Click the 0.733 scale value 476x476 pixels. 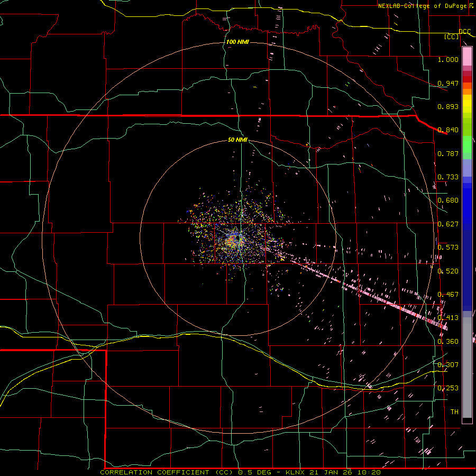(448, 177)
